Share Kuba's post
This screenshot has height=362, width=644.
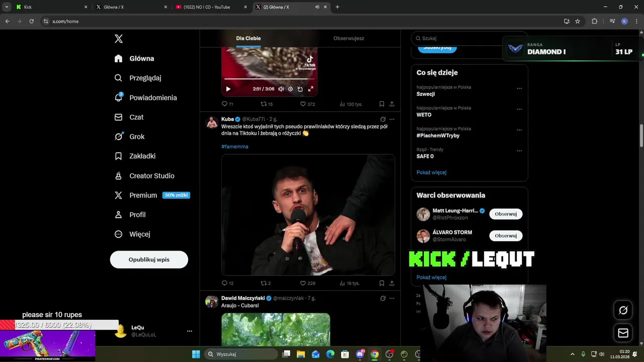coord(392,283)
